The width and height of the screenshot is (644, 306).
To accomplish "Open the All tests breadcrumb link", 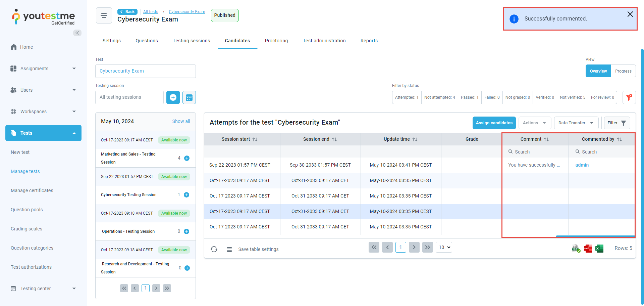I will (x=151, y=12).
